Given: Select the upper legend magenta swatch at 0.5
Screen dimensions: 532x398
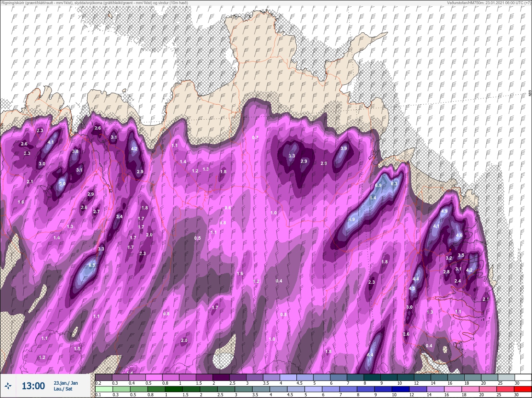Looking at the screenshot, I should [x=155, y=377].
